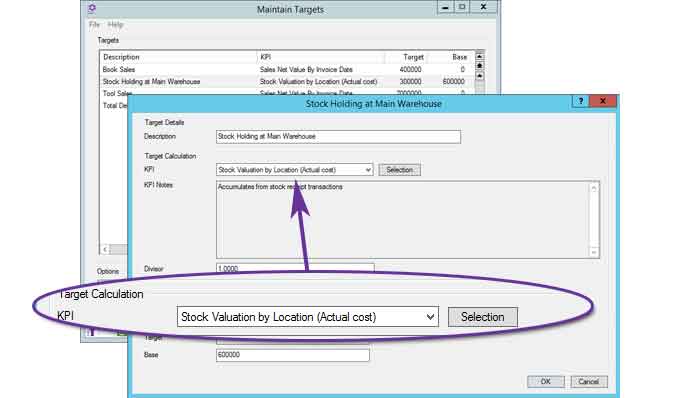Click the KPI Notes scrollbar up arrow

pyautogui.click(x=594, y=188)
